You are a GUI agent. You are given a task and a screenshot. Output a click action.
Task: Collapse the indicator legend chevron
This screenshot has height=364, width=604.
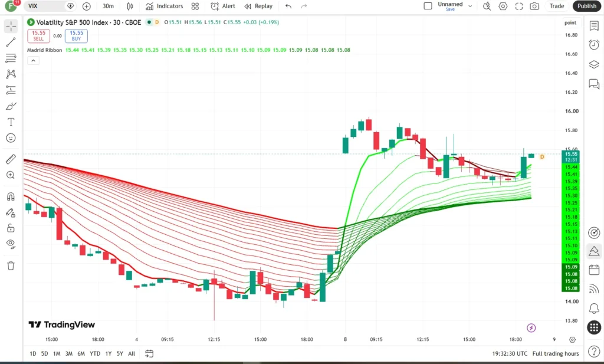tap(33, 61)
